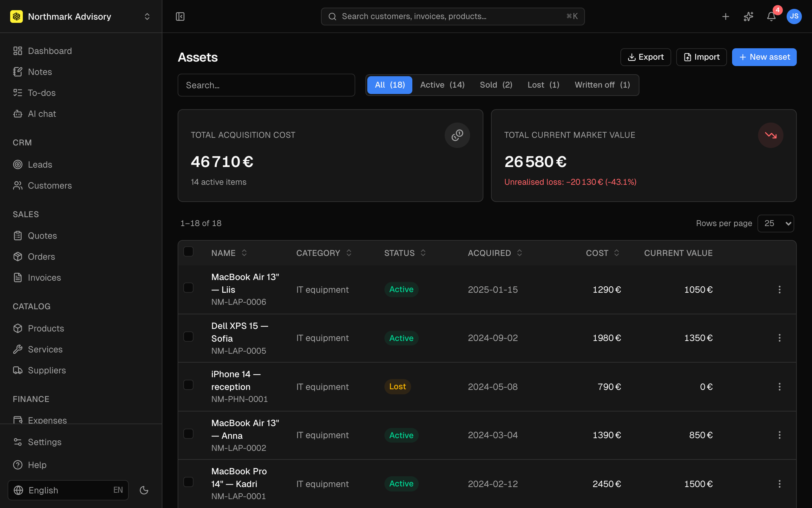
Task: Click the Export button
Action: pyautogui.click(x=645, y=57)
